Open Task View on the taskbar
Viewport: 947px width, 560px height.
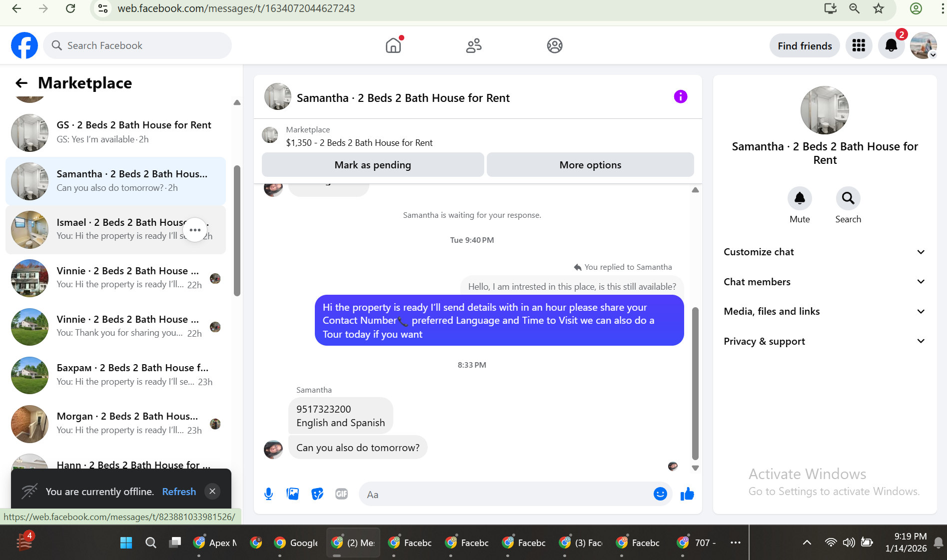tap(175, 543)
